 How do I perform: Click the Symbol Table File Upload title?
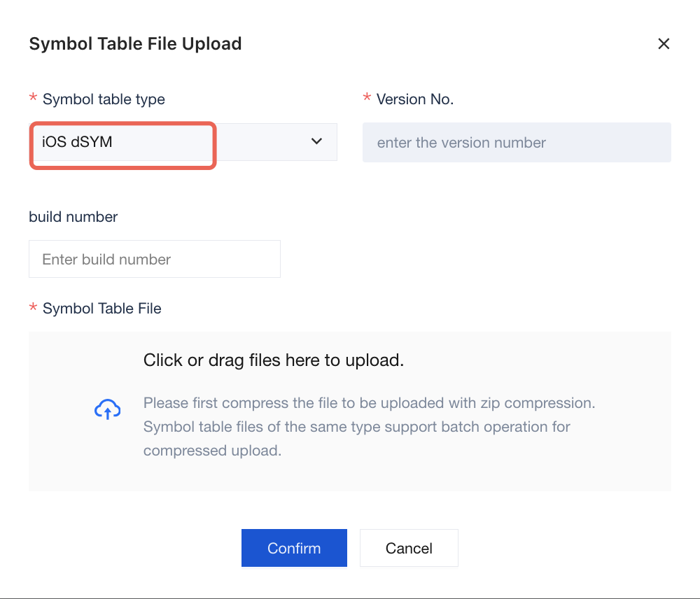click(x=135, y=44)
